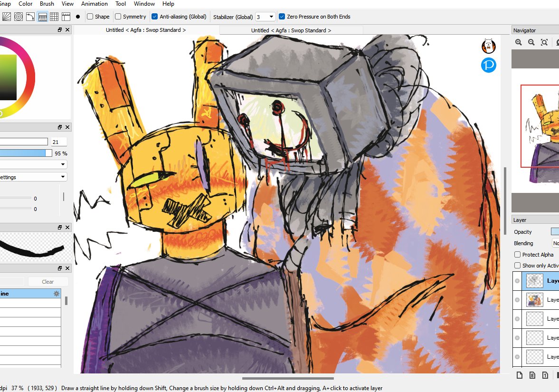
Task: Open the View menu
Action: point(68,4)
